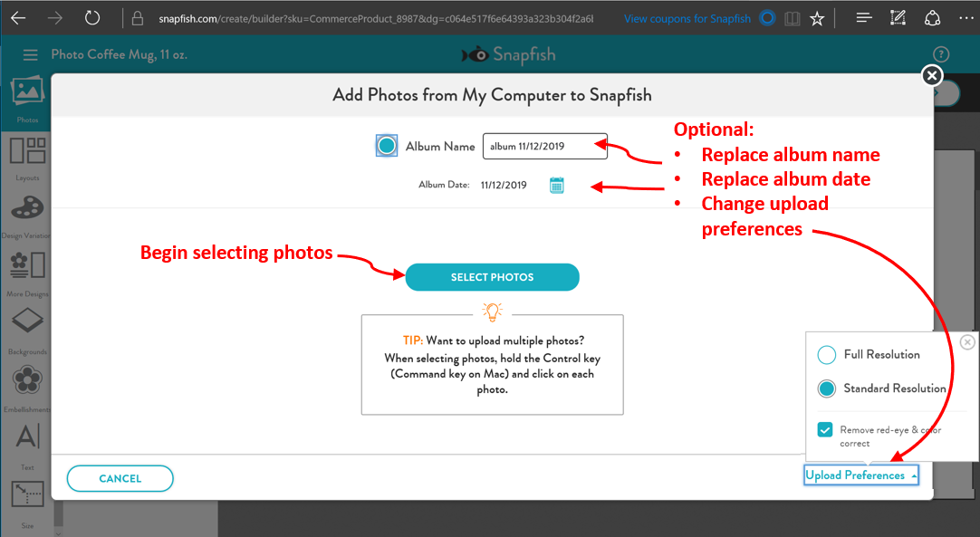
Task: Open the hamburger menu
Action: (x=31, y=55)
